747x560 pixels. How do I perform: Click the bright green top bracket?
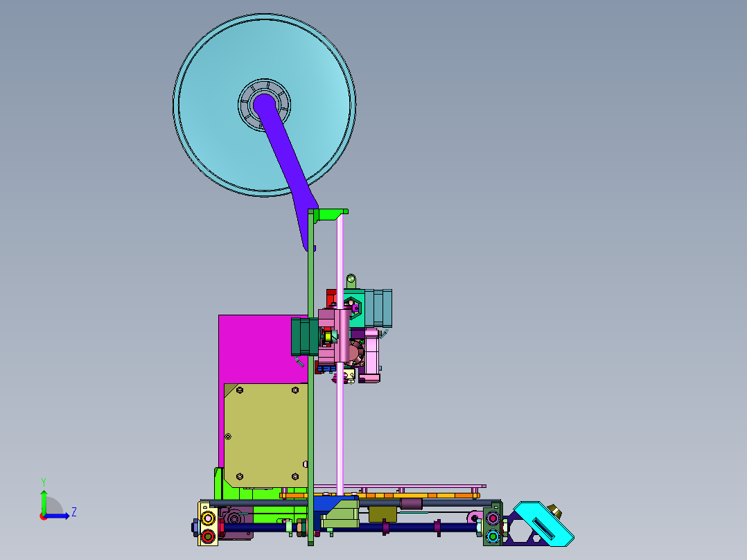(x=328, y=214)
